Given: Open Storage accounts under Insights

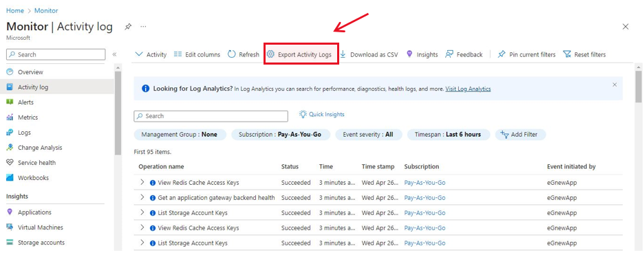Looking at the screenshot, I should pos(41,243).
